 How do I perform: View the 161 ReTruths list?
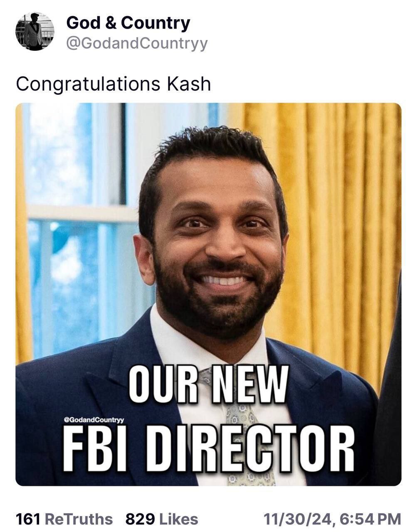pos(64,519)
